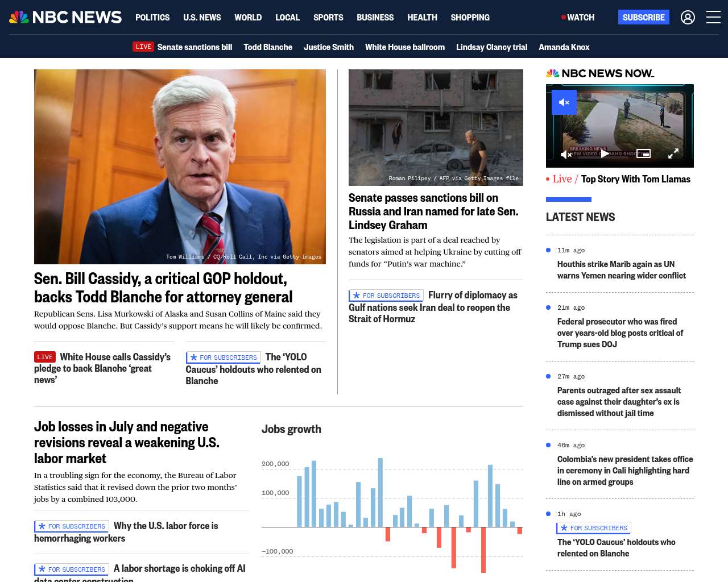Click the NBC News Now logo
728x582 pixels.
click(x=600, y=73)
